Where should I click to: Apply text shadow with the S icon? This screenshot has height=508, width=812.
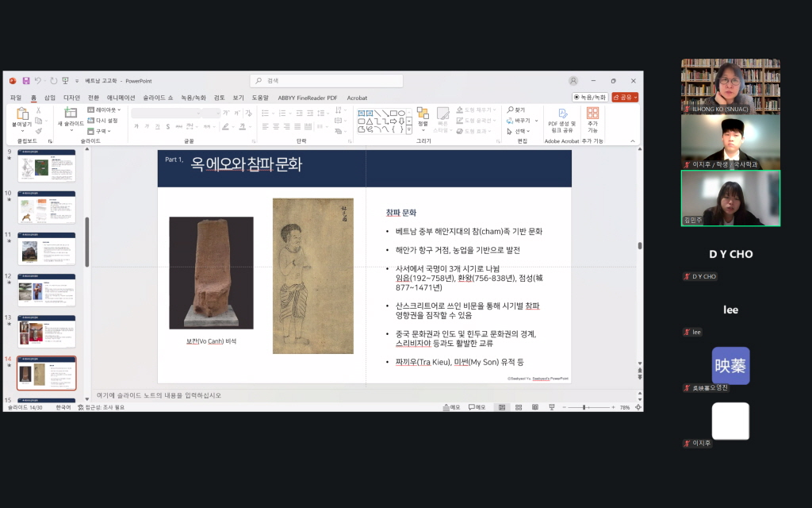(x=168, y=126)
